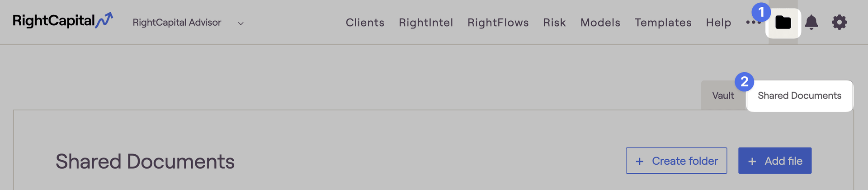The height and width of the screenshot is (190, 868).
Task: Open the RightCapital Advisor account selector
Action: coord(188,23)
